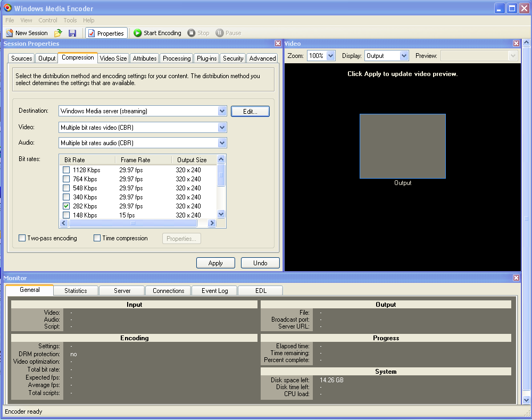Toggle the Properties toolbar button
The image size is (532, 420).
click(x=106, y=33)
